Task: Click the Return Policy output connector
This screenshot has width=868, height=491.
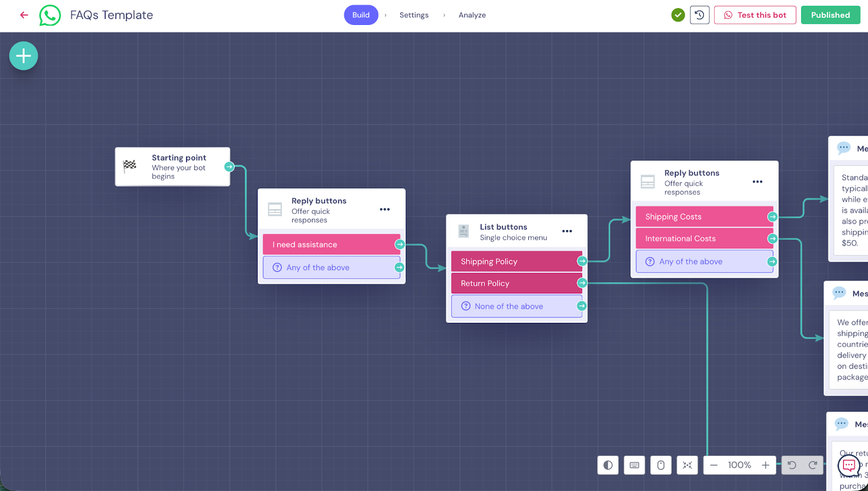Action: coord(582,283)
